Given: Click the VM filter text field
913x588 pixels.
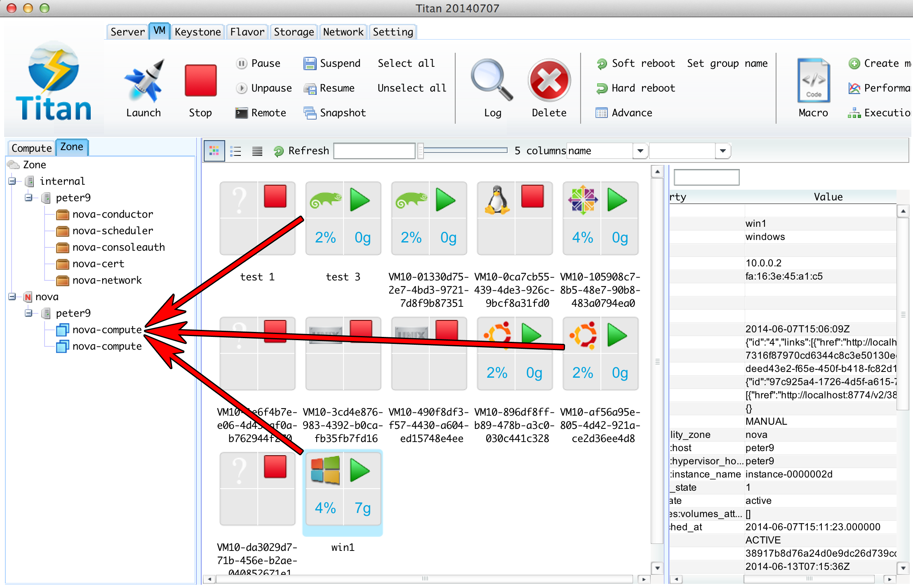Looking at the screenshot, I should click(x=374, y=151).
